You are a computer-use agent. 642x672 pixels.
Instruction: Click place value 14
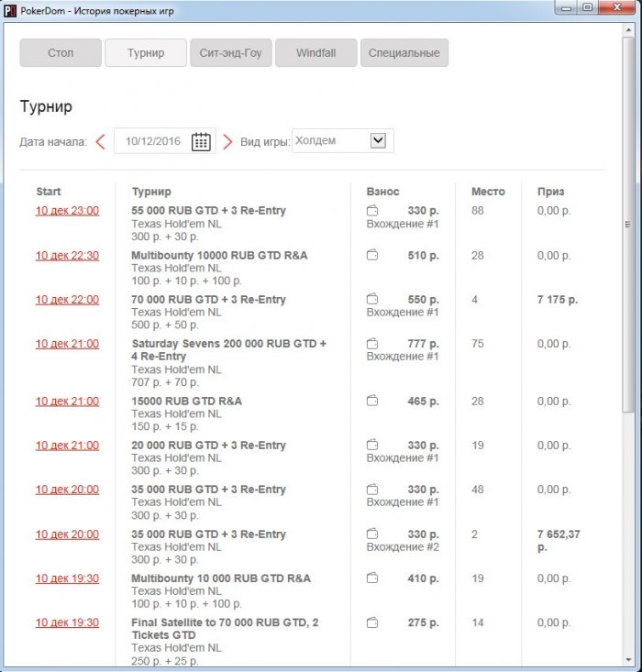coord(477,622)
